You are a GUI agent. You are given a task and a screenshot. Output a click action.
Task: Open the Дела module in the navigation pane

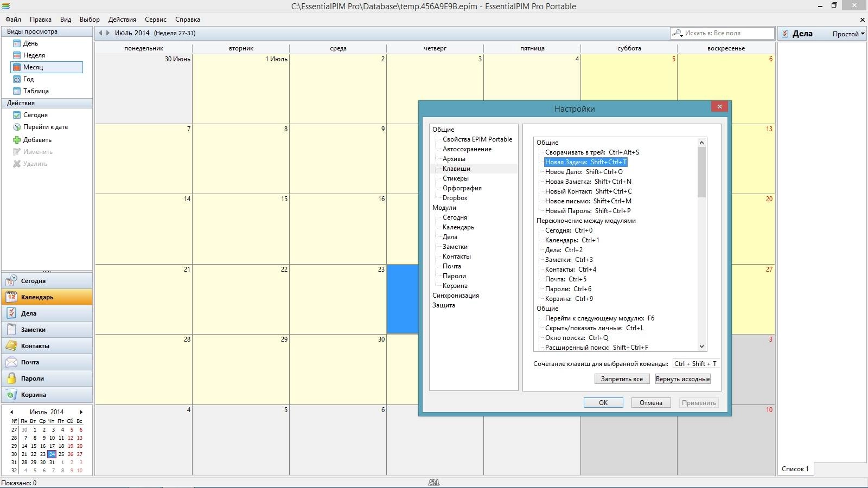point(47,313)
